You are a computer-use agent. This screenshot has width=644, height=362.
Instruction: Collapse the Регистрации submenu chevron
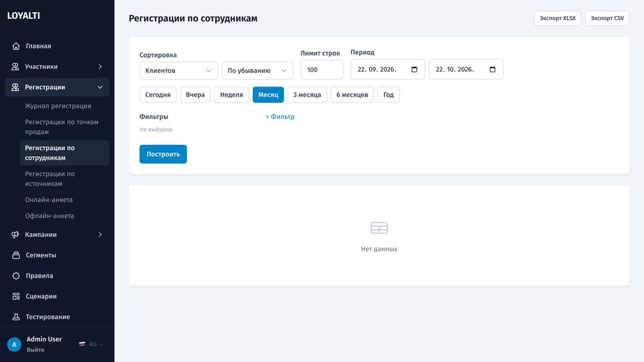[100, 87]
